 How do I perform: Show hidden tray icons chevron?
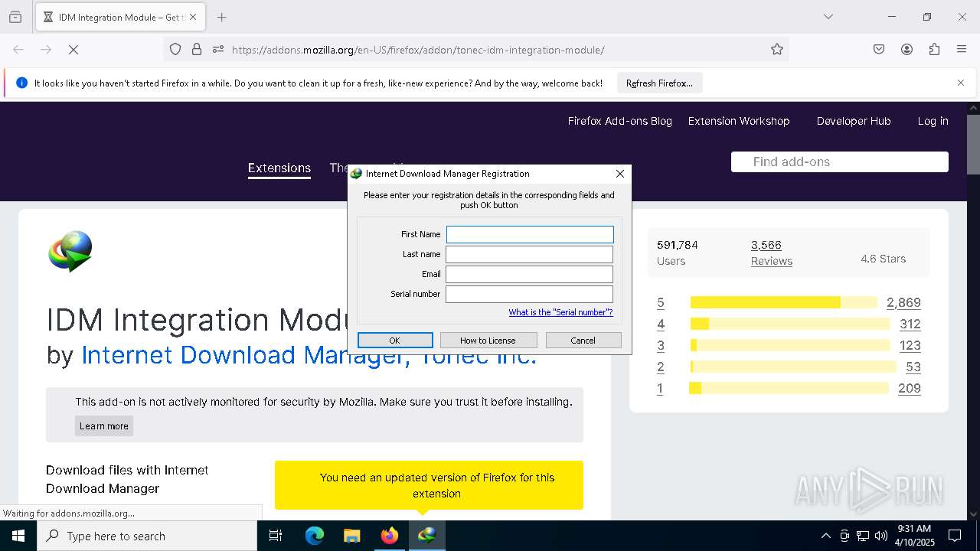tap(825, 536)
